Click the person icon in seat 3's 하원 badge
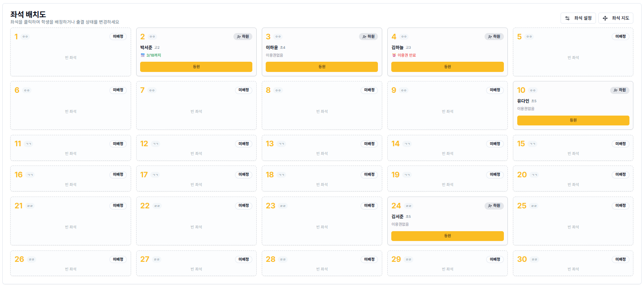The image size is (644, 287). coord(364,37)
